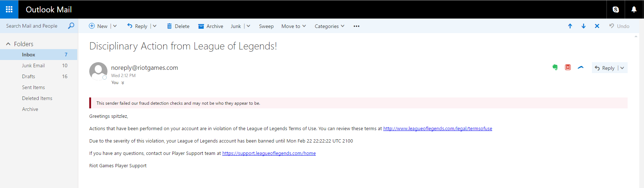The image size is (644, 188).
Task: Open the notifications bell
Action: coord(634,9)
